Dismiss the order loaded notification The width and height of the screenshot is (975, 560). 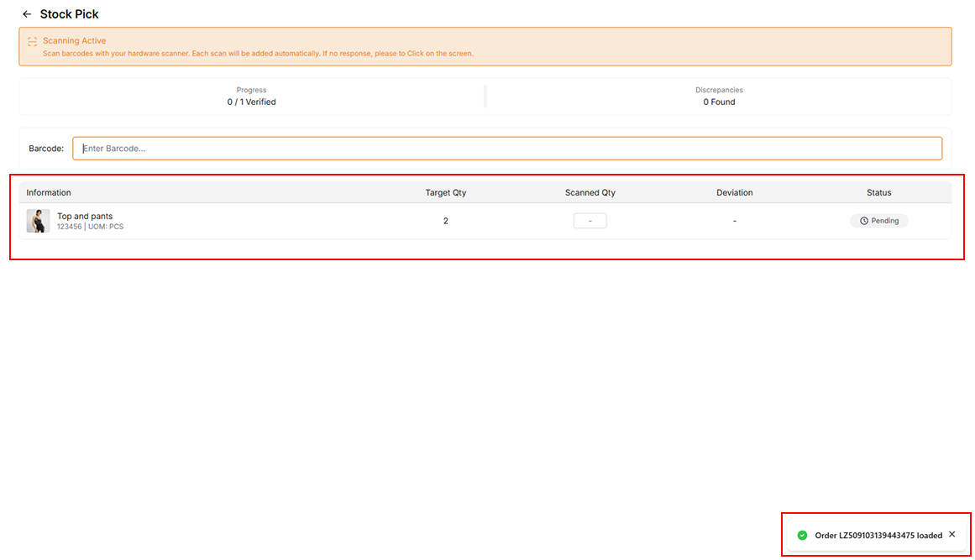(952, 535)
